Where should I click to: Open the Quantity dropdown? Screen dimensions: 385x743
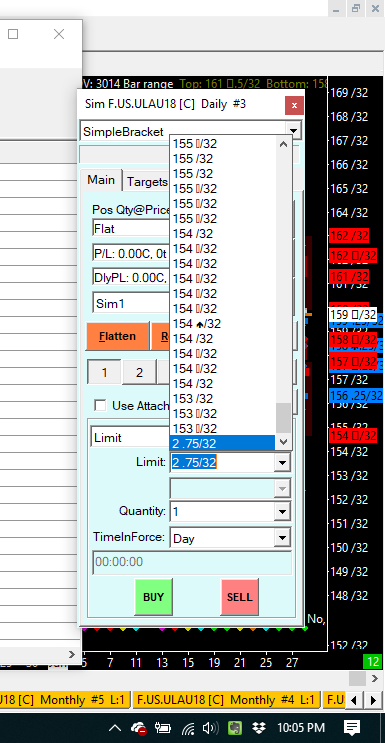(282, 512)
